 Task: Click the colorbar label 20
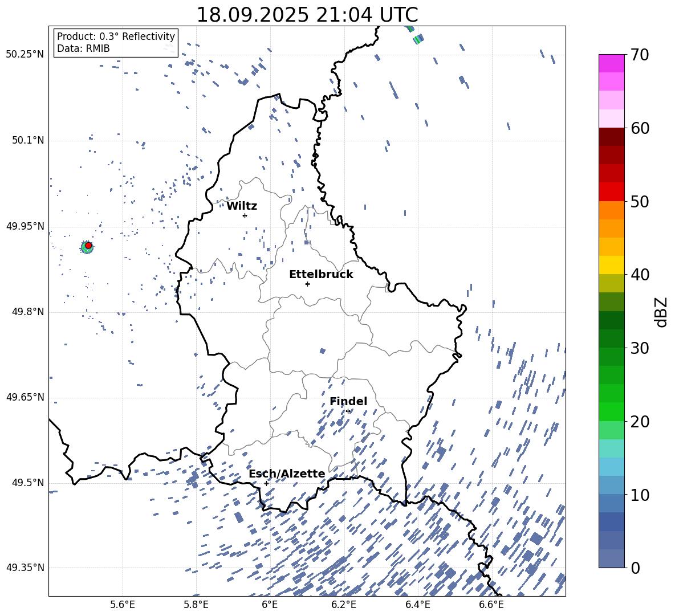640,422
